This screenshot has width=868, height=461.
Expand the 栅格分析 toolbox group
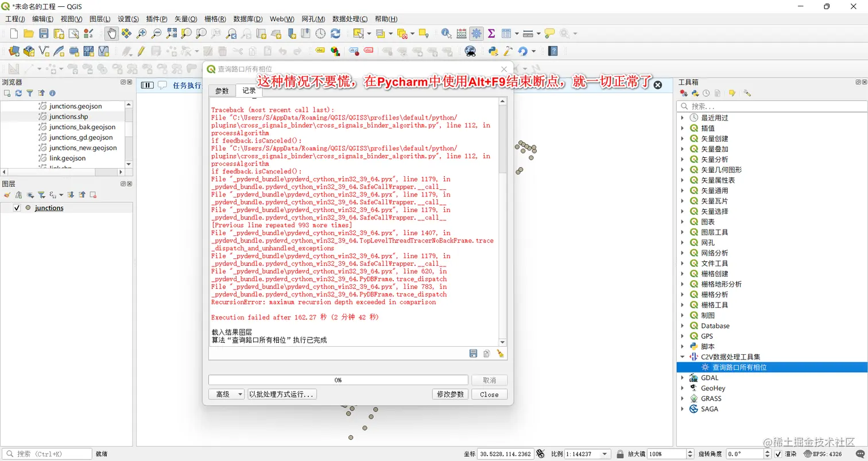tap(683, 295)
